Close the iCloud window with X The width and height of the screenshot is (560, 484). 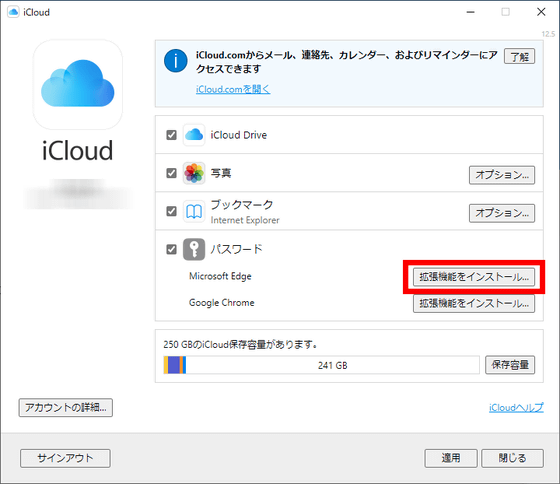tap(541, 12)
